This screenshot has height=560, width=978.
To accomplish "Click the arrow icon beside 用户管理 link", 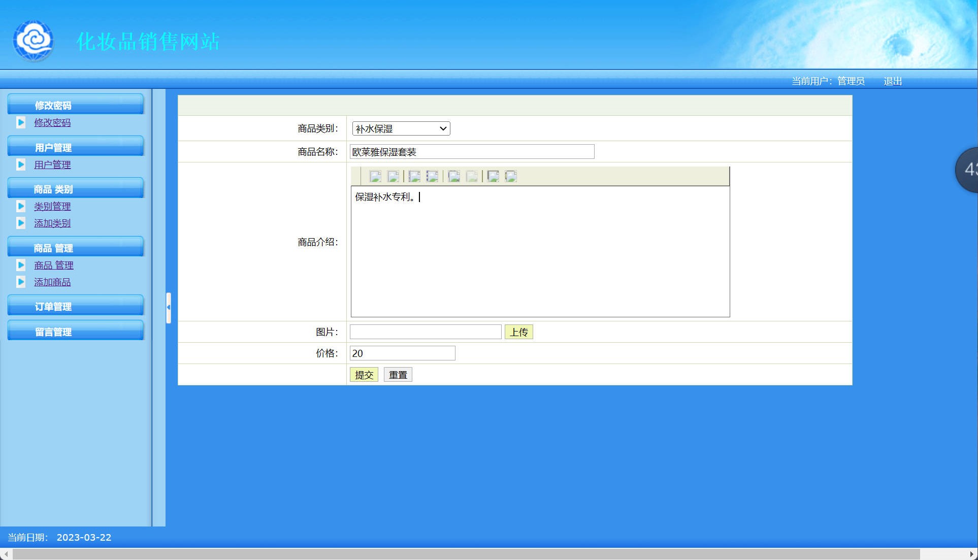I will point(21,164).
